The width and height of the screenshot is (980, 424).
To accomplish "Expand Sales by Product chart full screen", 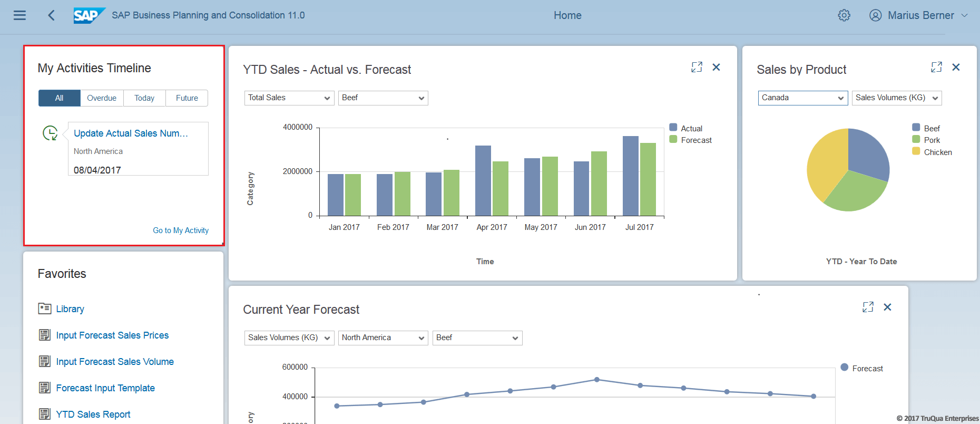I will tap(936, 67).
